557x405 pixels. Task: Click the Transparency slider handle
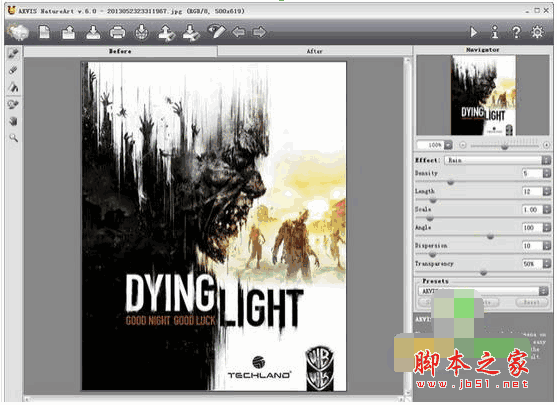click(483, 273)
